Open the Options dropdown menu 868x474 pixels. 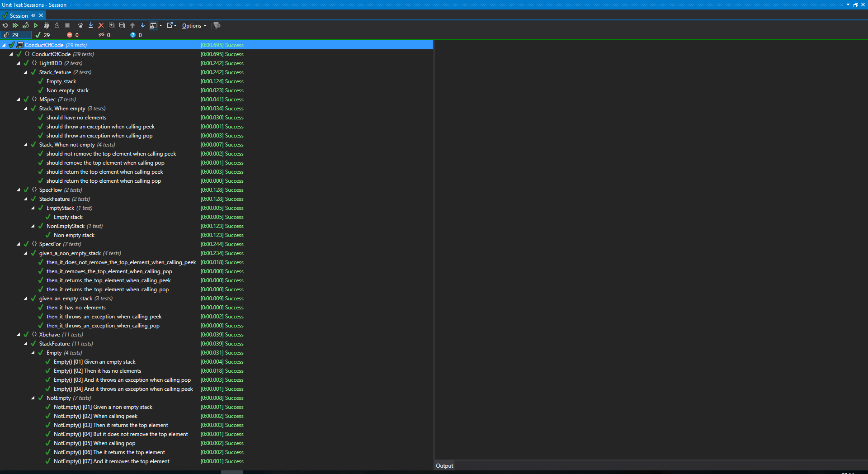pos(194,26)
